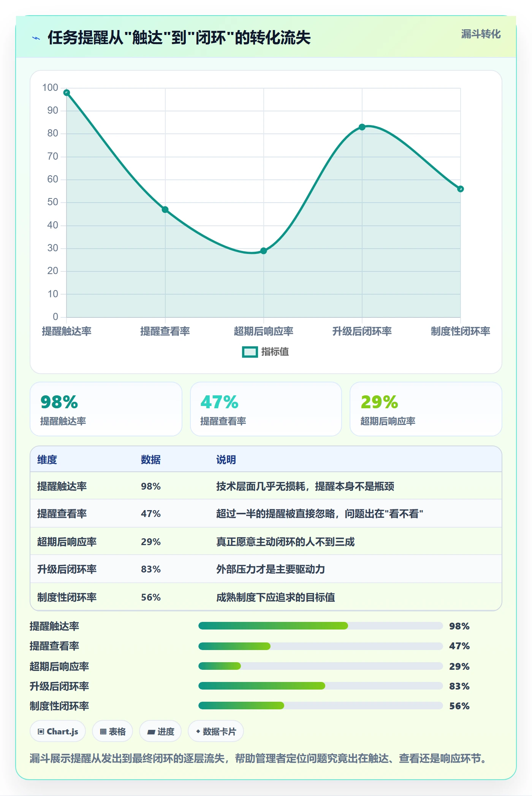Click the 提醒触达率 data point on the chart

click(x=66, y=93)
